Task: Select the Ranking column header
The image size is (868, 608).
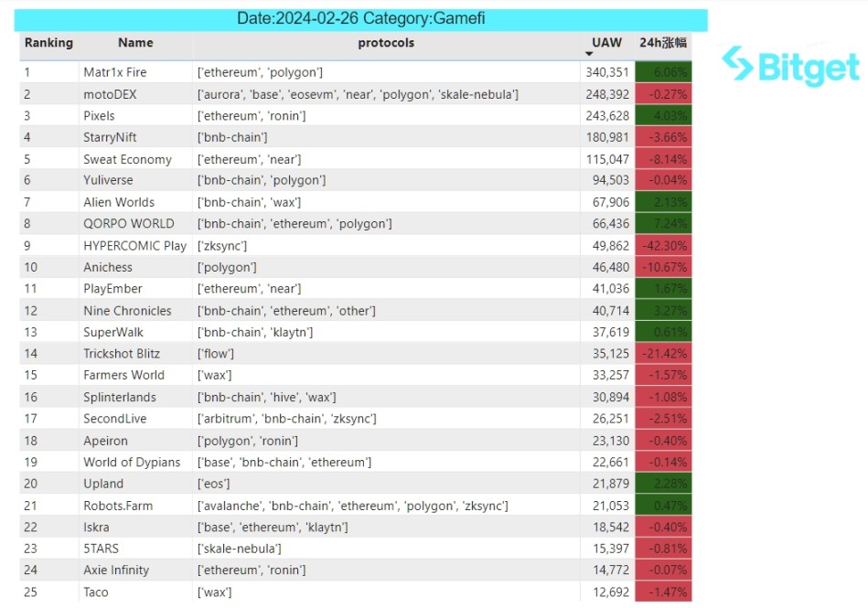Action: [x=48, y=43]
